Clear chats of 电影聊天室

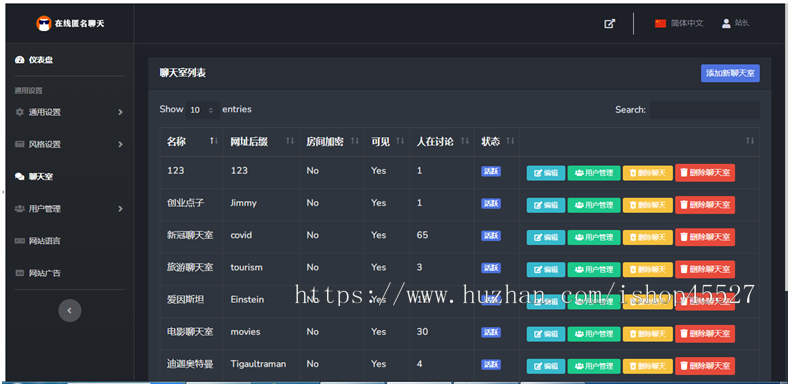point(647,334)
